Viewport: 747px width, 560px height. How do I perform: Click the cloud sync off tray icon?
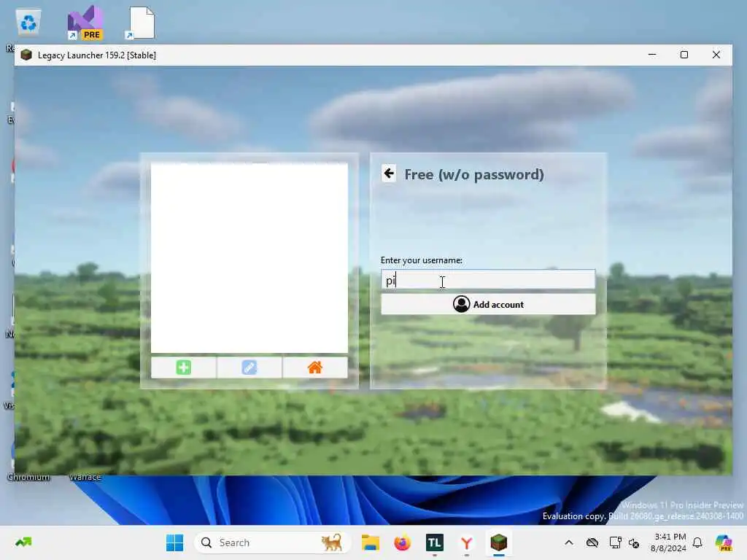592,542
